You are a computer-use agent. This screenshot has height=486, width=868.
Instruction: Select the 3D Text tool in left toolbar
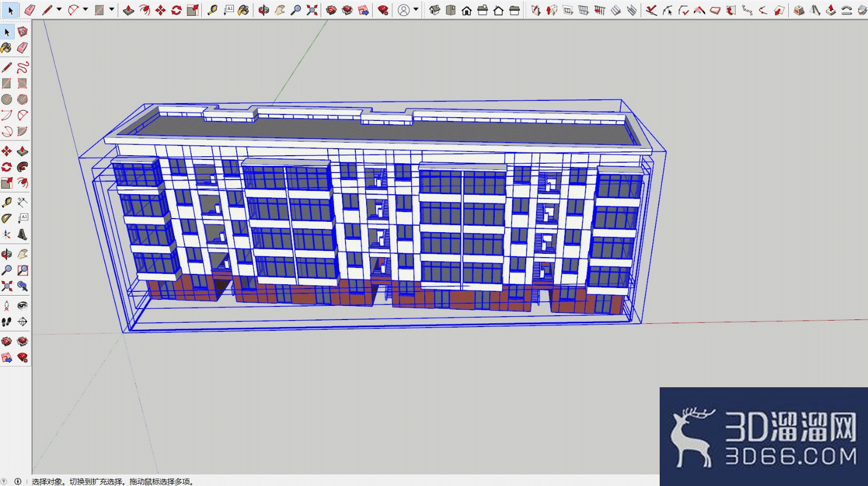click(x=22, y=234)
